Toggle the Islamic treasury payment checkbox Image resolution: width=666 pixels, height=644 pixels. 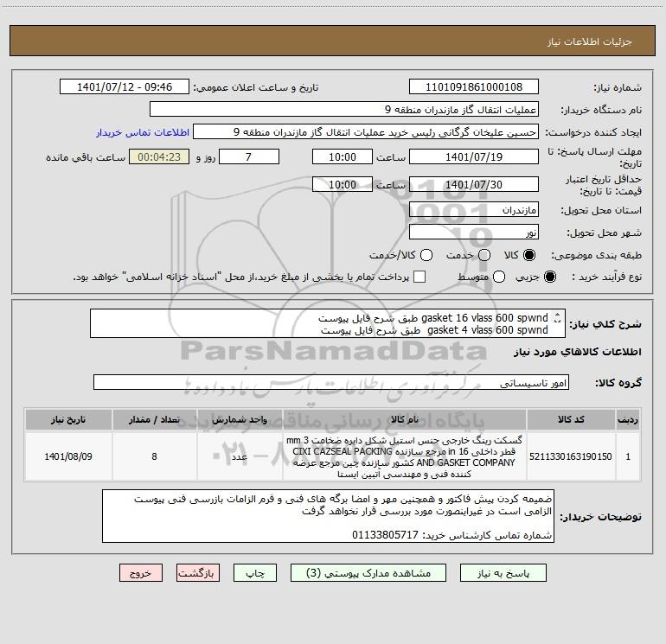tap(419, 277)
